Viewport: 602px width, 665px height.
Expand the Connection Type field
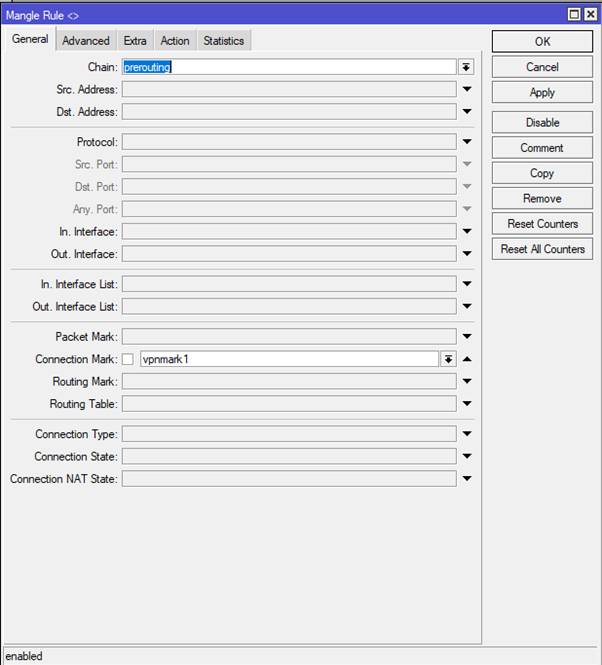pyautogui.click(x=467, y=434)
